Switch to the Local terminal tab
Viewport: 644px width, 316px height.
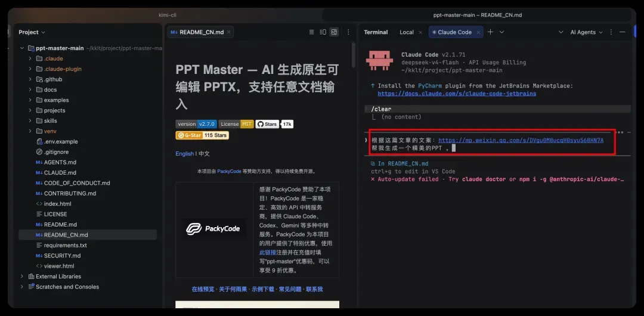pyautogui.click(x=407, y=32)
